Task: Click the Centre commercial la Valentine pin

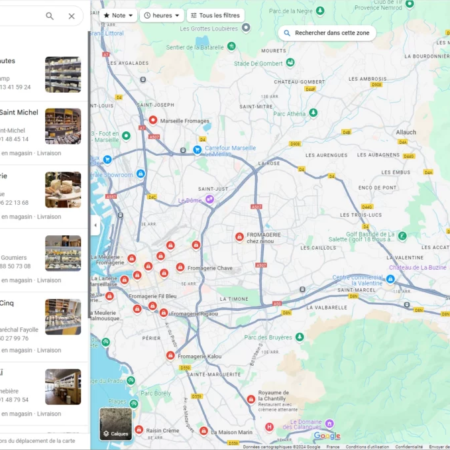Action: click(390, 279)
